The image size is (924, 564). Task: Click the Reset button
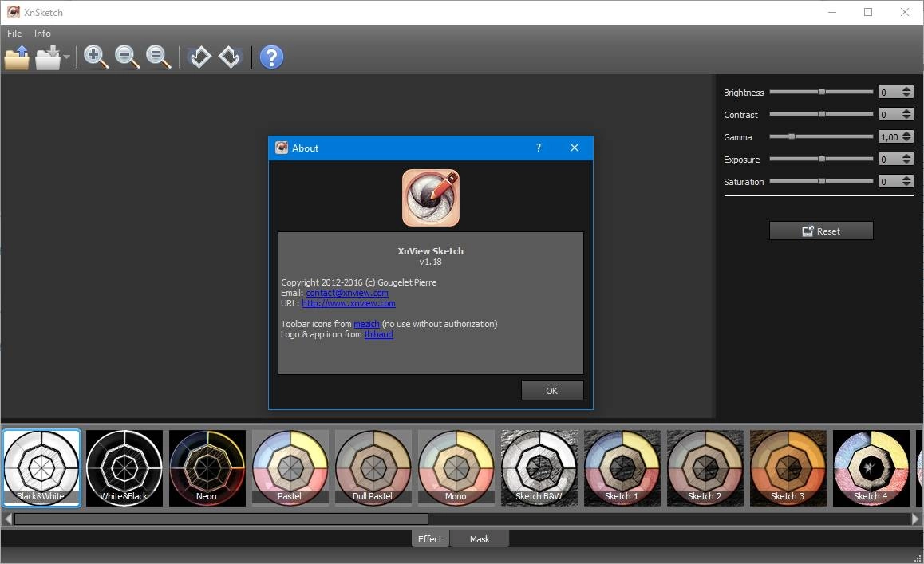tap(821, 231)
